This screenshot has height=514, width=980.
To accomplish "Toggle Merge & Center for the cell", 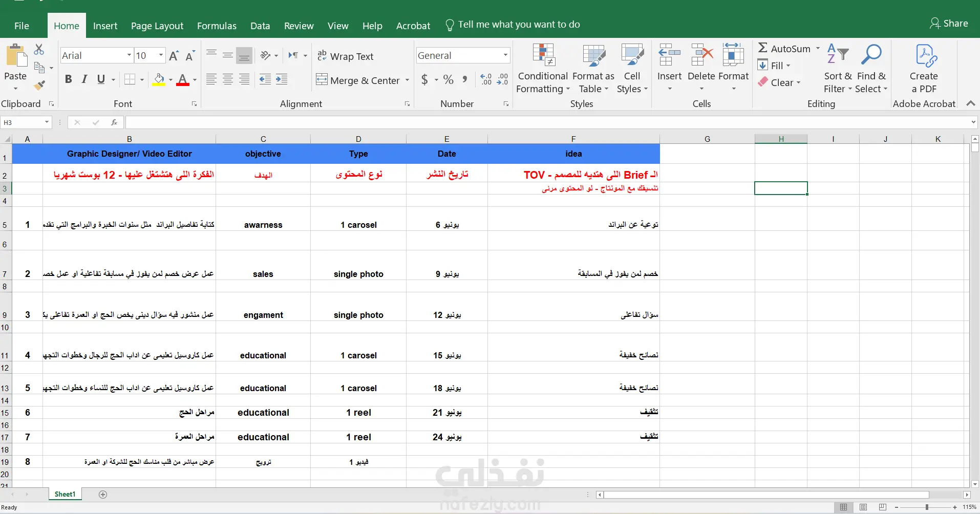I will (358, 80).
